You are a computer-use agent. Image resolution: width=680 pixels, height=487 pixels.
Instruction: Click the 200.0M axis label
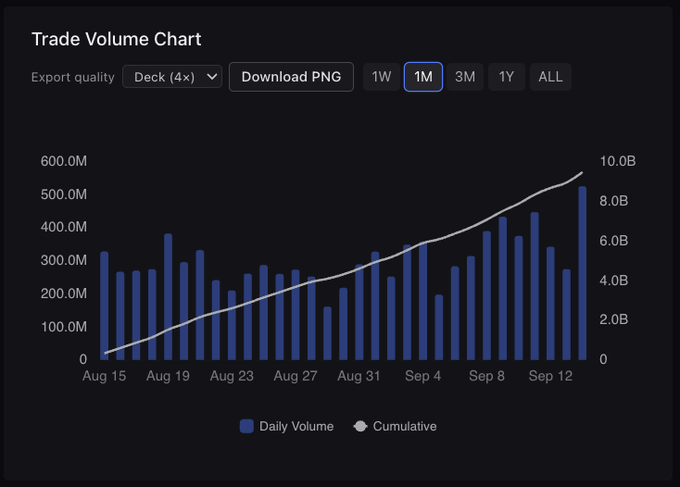pos(64,294)
